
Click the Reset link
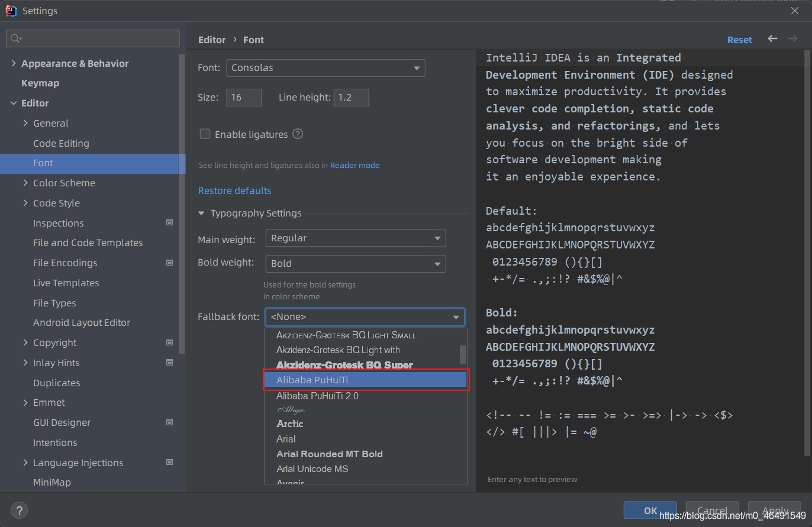(739, 40)
